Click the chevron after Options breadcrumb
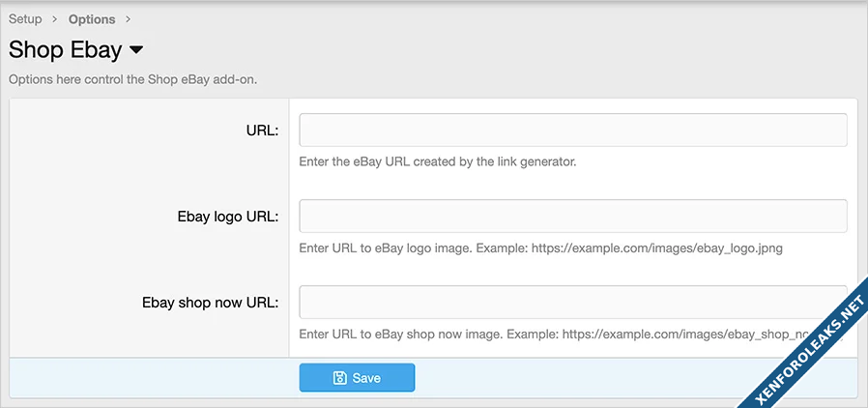 pyautogui.click(x=129, y=19)
